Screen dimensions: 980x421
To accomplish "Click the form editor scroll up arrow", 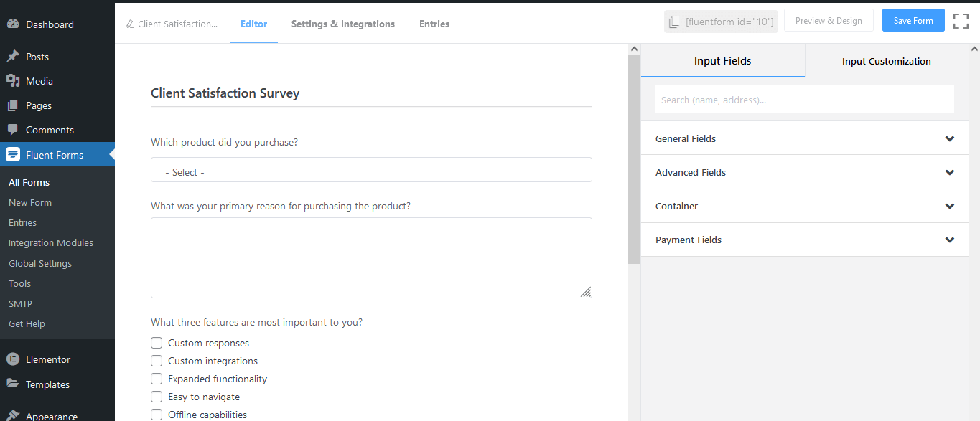I will (634, 49).
